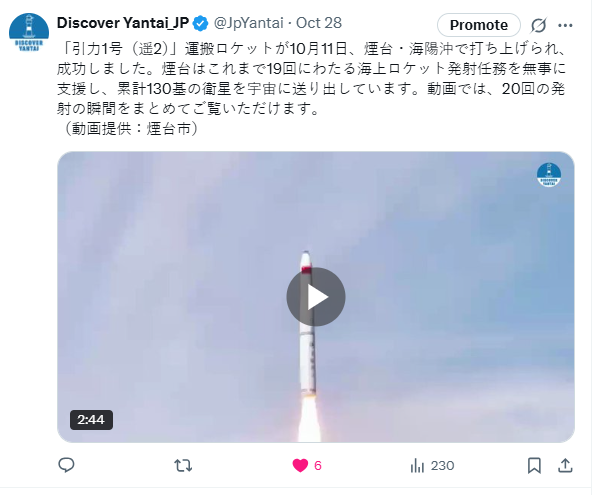Click the blue verified badge
Screen dimensions: 606x495
pos(200,24)
